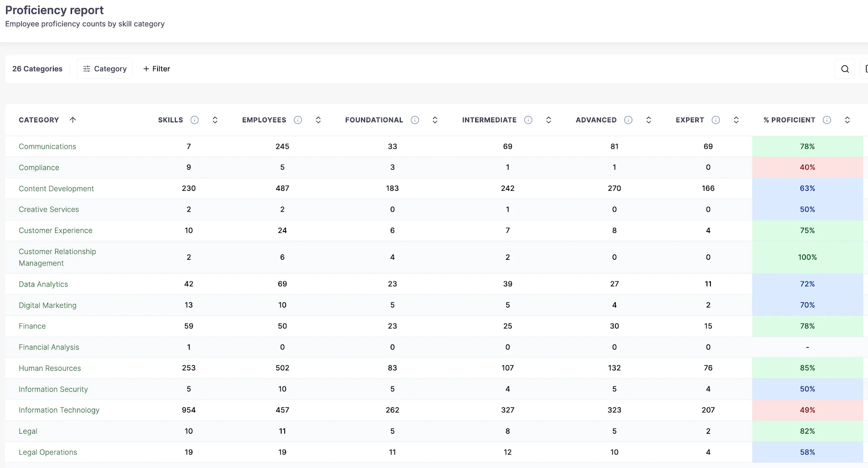
Task: Open the Category grouping selector
Action: [105, 69]
